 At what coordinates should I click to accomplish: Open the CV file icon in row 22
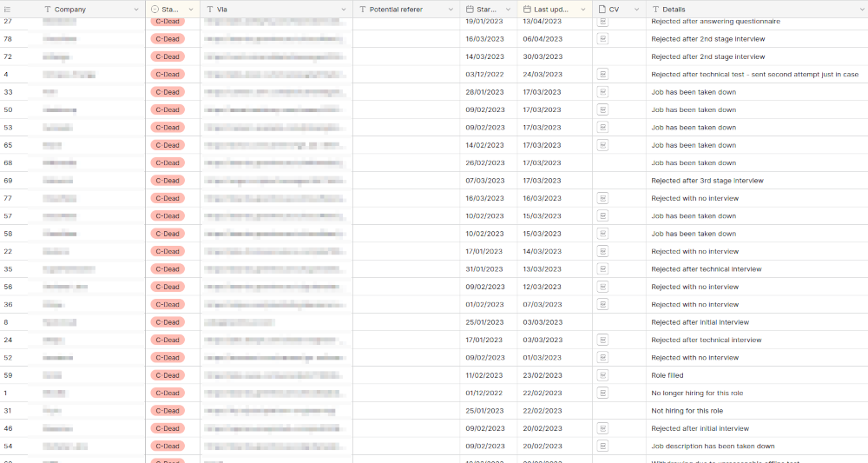coord(602,251)
